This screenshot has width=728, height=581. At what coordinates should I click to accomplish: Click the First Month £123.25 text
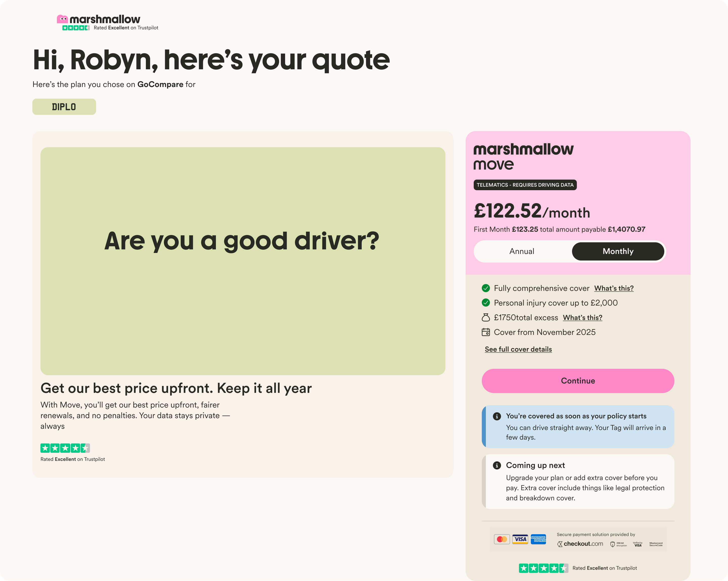(x=506, y=229)
